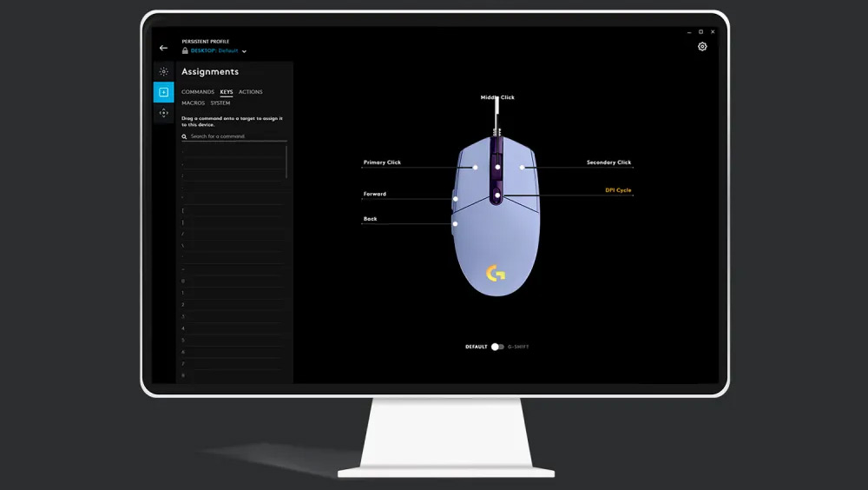The width and height of the screenshot is (868, 490).
Task: Click the orange DPI Cycle label
Action: point(618,190)
